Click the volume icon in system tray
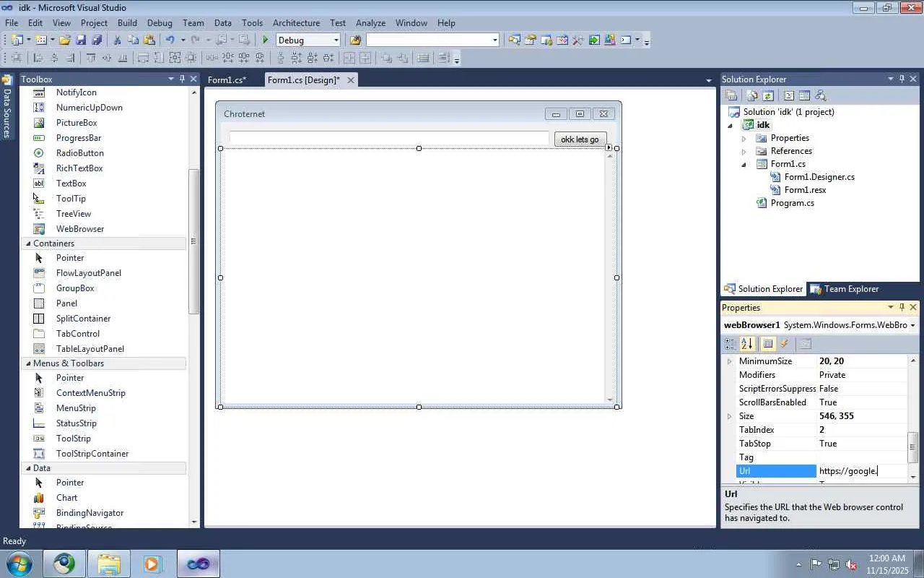The width and height of the screenshot is (924, 578). click(851, 564)
